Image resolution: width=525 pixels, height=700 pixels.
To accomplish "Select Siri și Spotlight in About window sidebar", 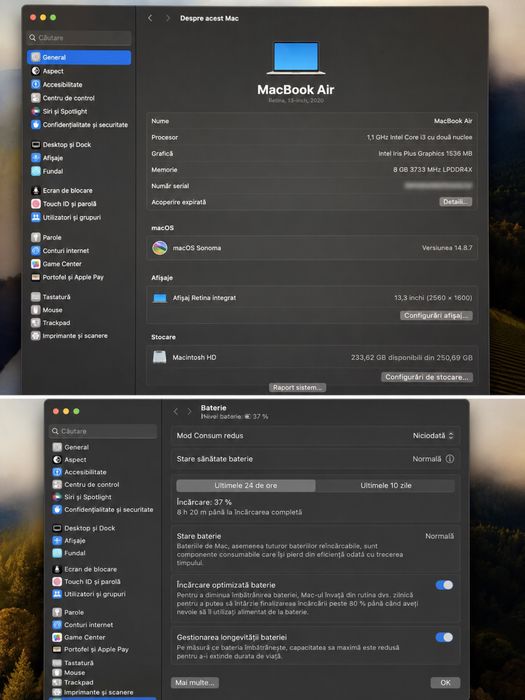I will (59, 111).
